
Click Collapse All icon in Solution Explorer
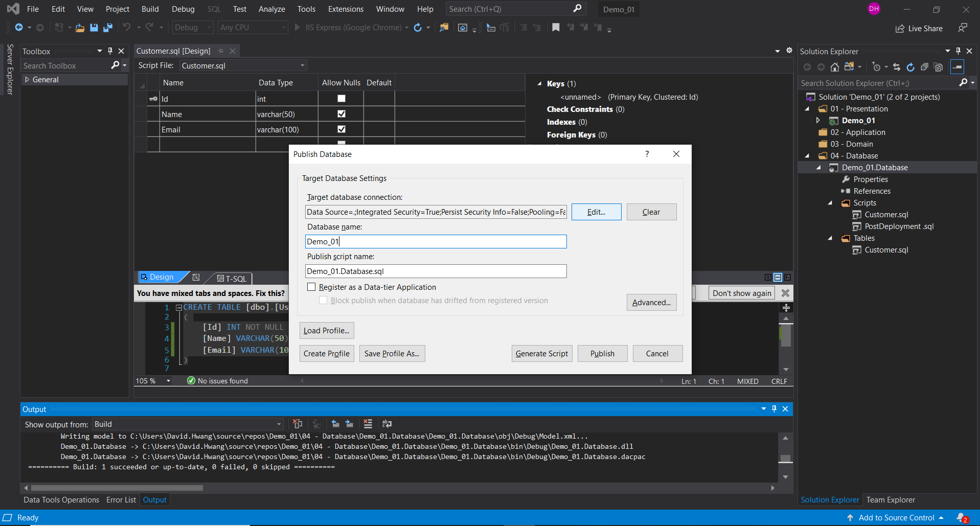click(924, 67)
